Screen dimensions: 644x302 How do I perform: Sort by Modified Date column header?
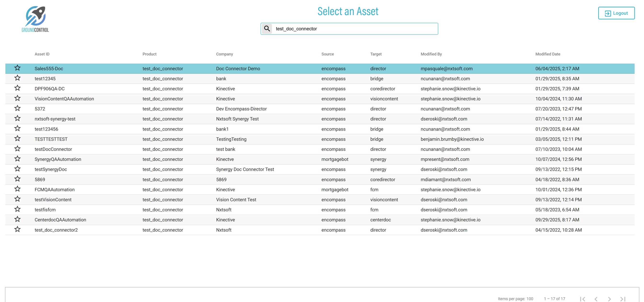pos(547,54)
